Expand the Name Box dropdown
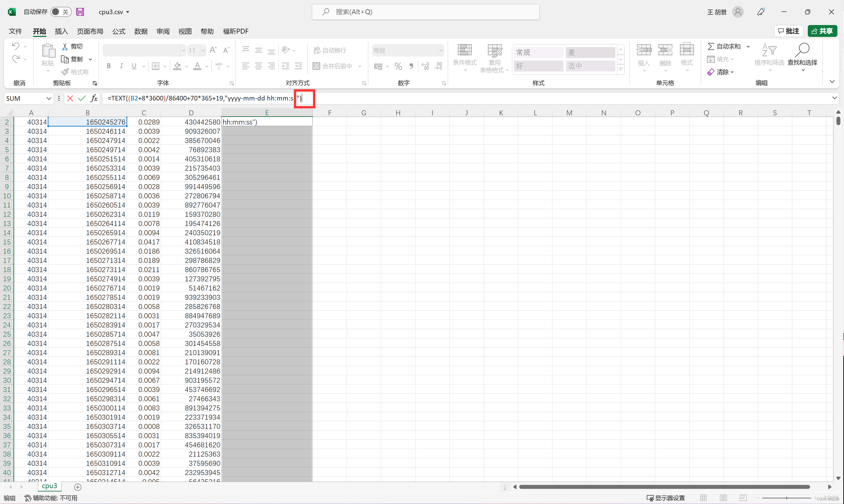 point(49,98)
